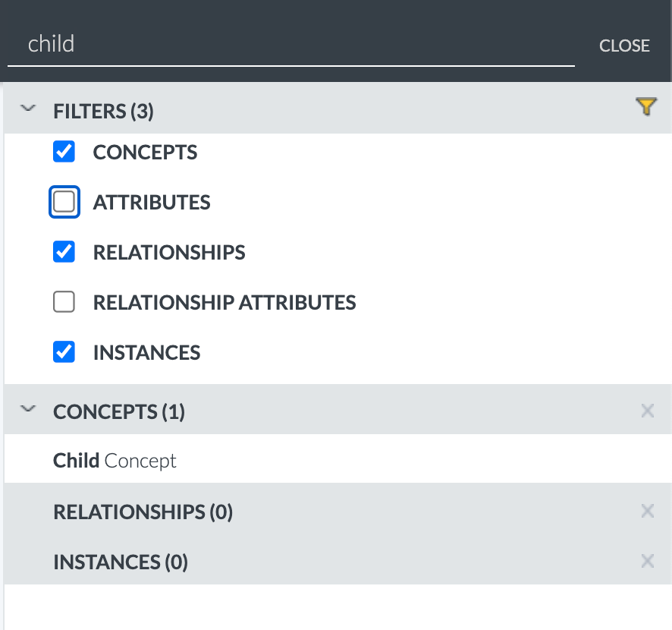Uncheck the Instances filter checkbox
The height and width of the screenshot is (630, 672).
[64, 351]
